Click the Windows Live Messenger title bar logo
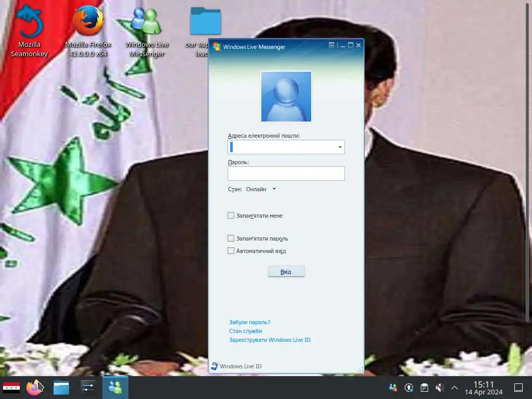Viewport: 532px width, 399px height. [x=217, y=46]
